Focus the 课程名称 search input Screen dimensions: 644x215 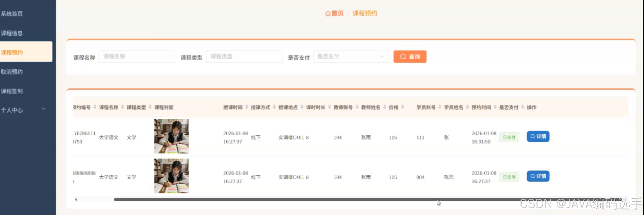(137, 57)
